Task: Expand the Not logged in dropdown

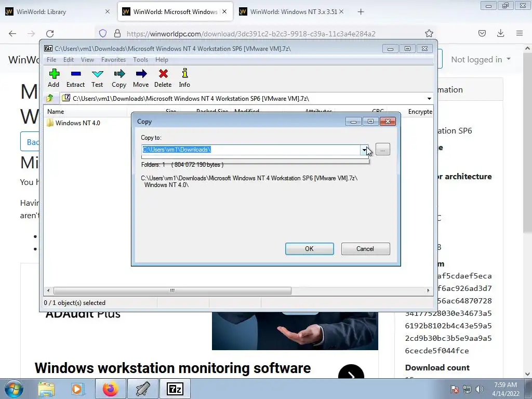Action: [x=481, y=59]
